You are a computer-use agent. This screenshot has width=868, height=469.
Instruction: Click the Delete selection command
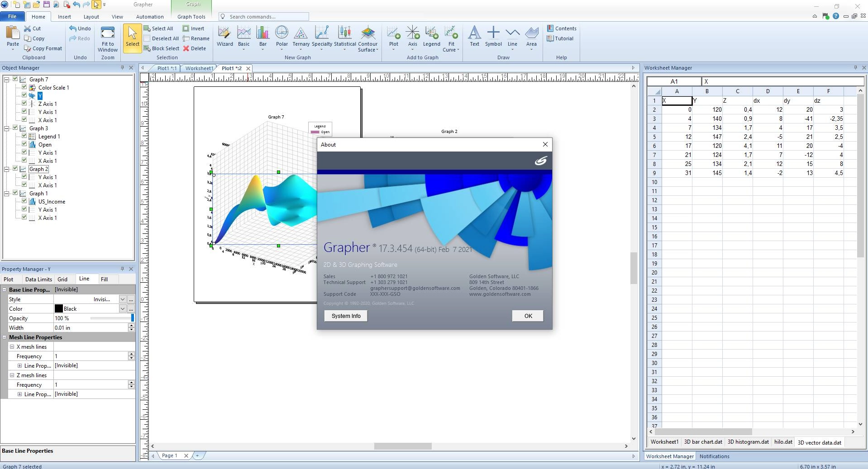click(x=194, y=48)
